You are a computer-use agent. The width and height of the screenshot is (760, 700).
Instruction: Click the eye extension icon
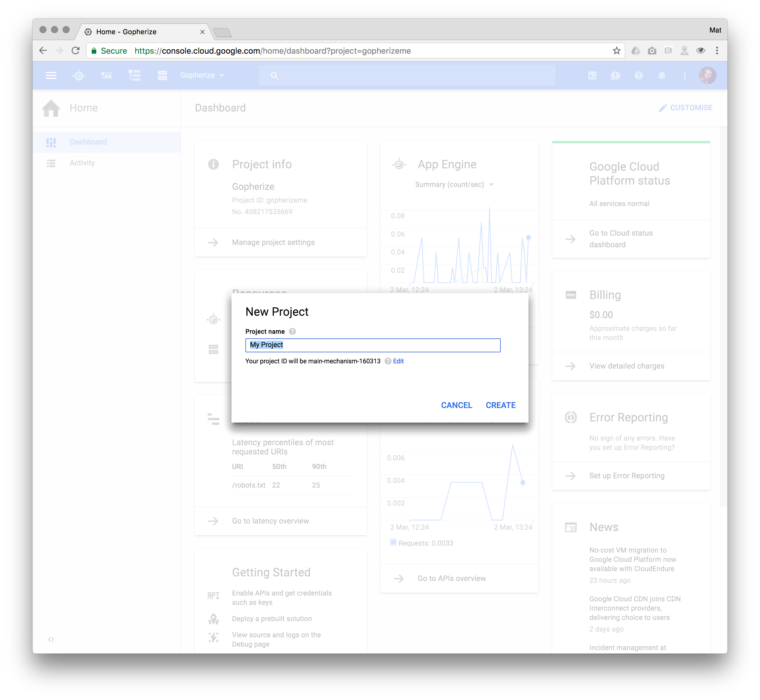[x=701, y=51]
